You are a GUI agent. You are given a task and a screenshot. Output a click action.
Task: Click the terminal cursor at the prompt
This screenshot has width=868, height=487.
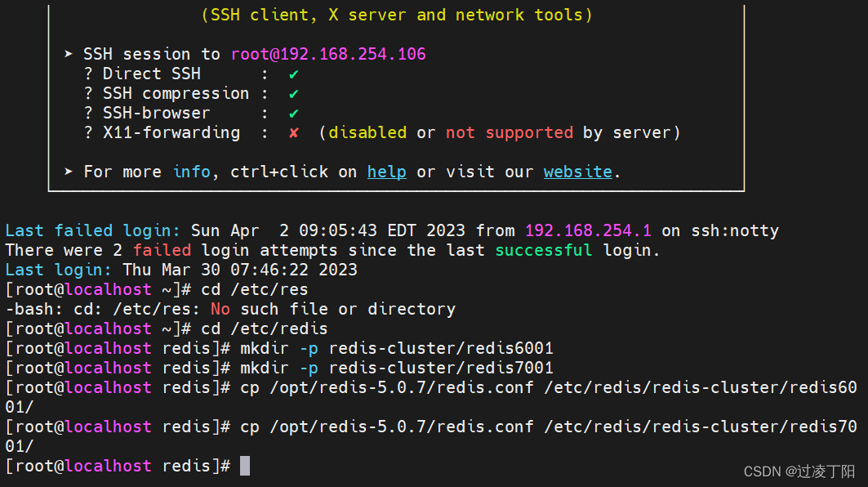(245, 466)
